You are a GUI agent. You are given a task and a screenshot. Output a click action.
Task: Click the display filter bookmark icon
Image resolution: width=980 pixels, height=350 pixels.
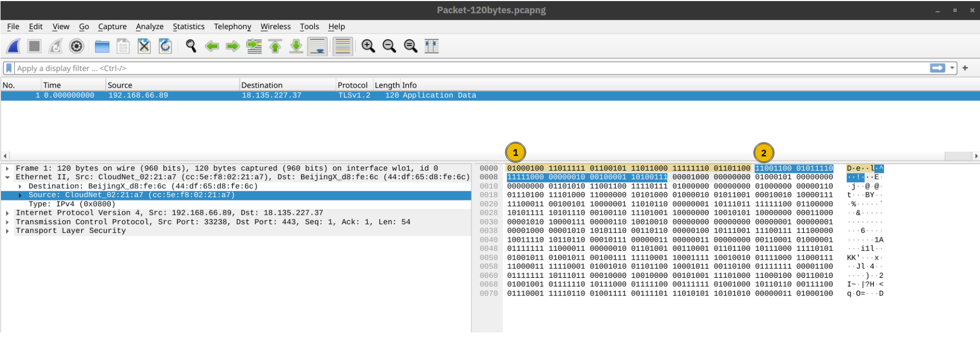click(x=9, y=68)
